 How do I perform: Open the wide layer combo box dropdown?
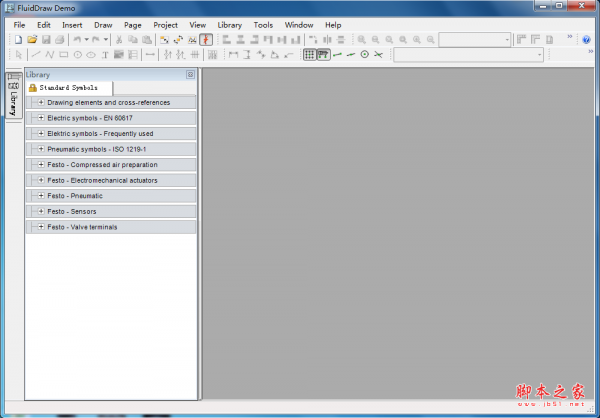[539, 55]
